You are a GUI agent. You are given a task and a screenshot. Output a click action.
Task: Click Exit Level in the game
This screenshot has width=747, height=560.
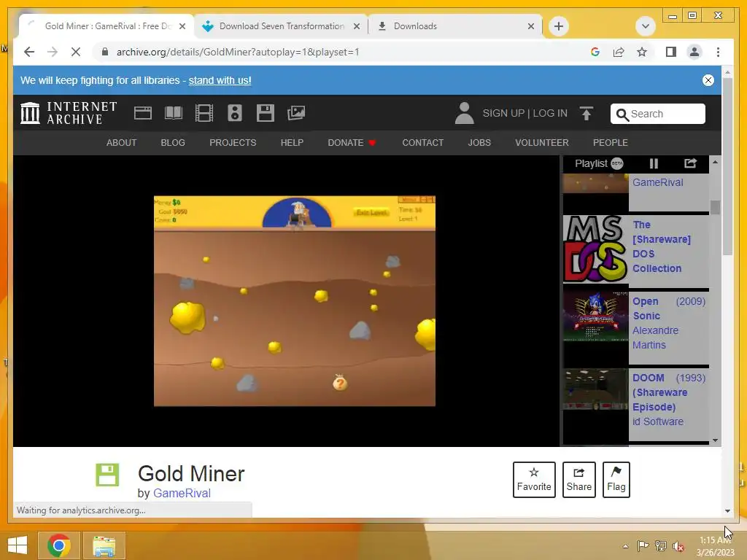pos(371,212)
